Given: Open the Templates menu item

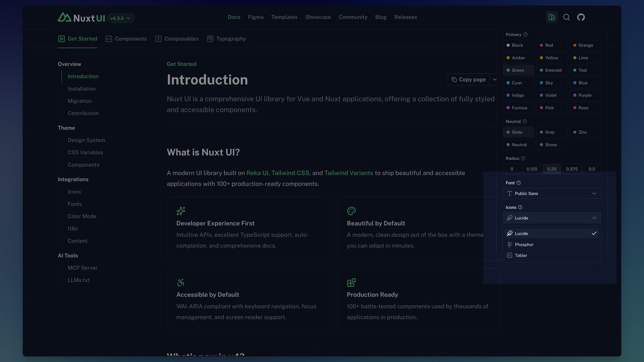Looking at the screenshot, I should (x=284, y=17).
